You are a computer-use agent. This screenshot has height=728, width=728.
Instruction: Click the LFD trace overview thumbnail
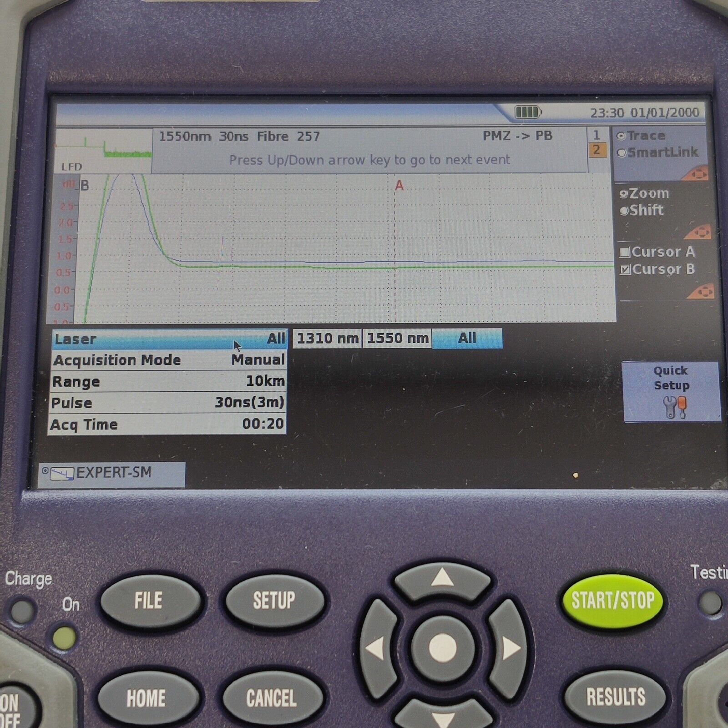[x=104, y=151]
